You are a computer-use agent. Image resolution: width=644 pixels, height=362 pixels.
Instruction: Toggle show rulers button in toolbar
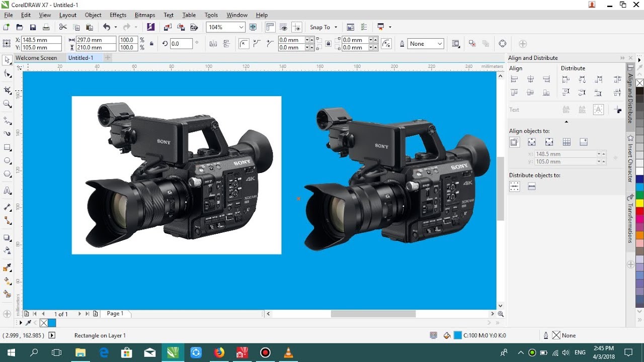tap(270, 27)
